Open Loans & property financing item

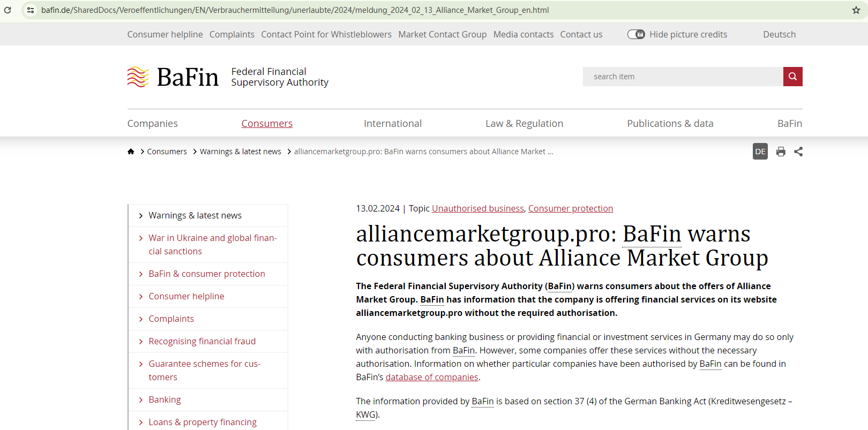(203, 422)
